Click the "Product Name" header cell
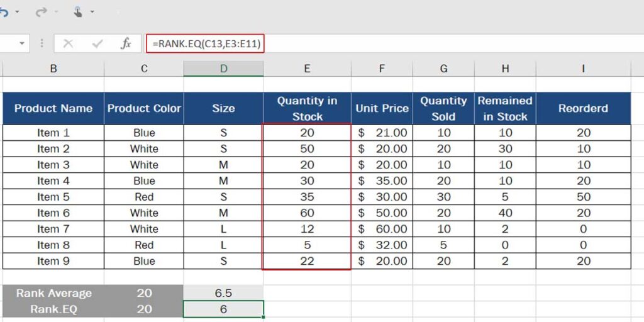Viewport: 644px width, 322px height. pos(53,108)
